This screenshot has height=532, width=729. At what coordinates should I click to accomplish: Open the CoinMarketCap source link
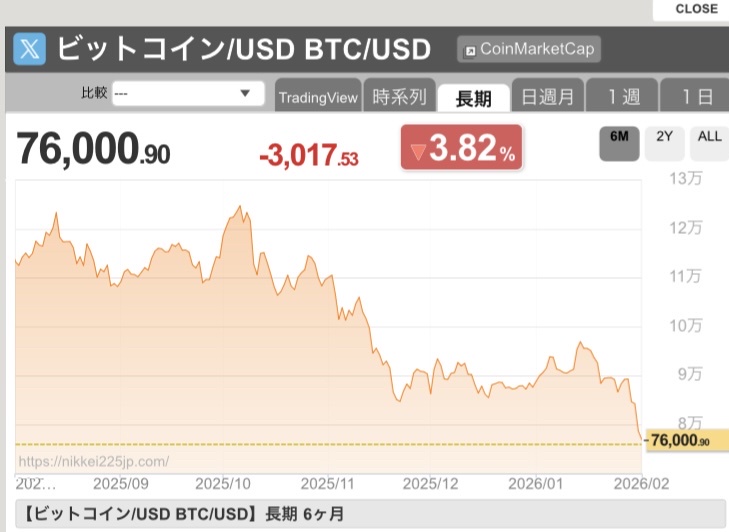(x=529, y=49)
